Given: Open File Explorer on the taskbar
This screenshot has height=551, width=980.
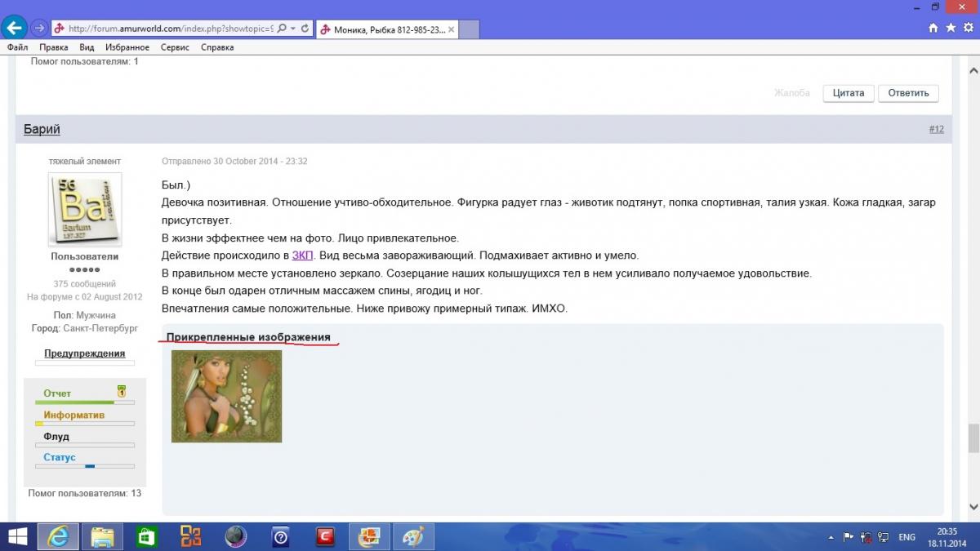Looking at the screenshot, I should pyautogui.click(x=102, y=536).
